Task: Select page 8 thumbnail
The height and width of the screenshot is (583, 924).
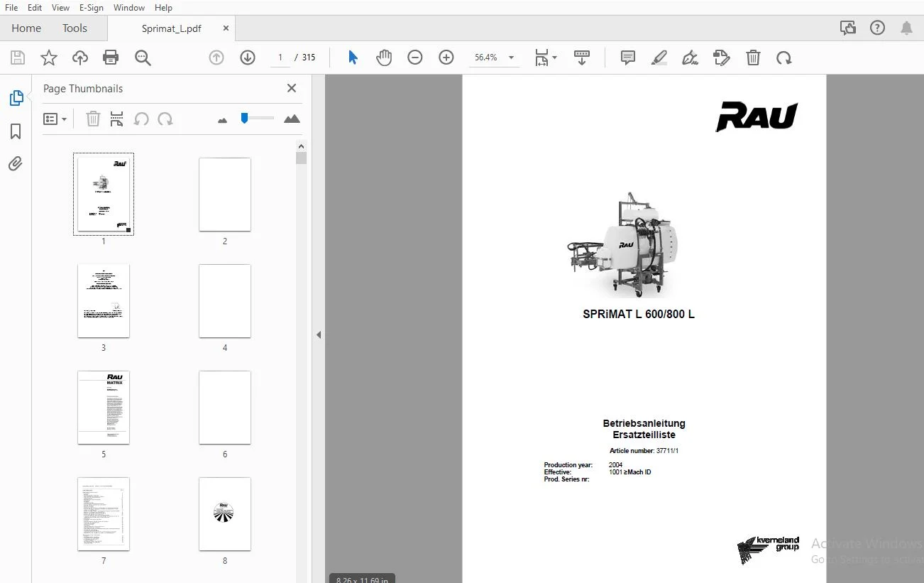Action: click(x=225, y=514)
